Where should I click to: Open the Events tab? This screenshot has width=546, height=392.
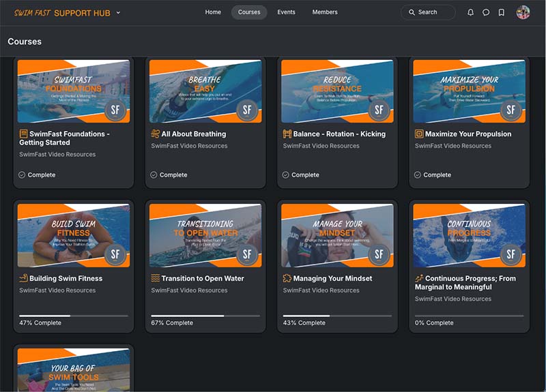pyautogui.click(x=286, y=12)
